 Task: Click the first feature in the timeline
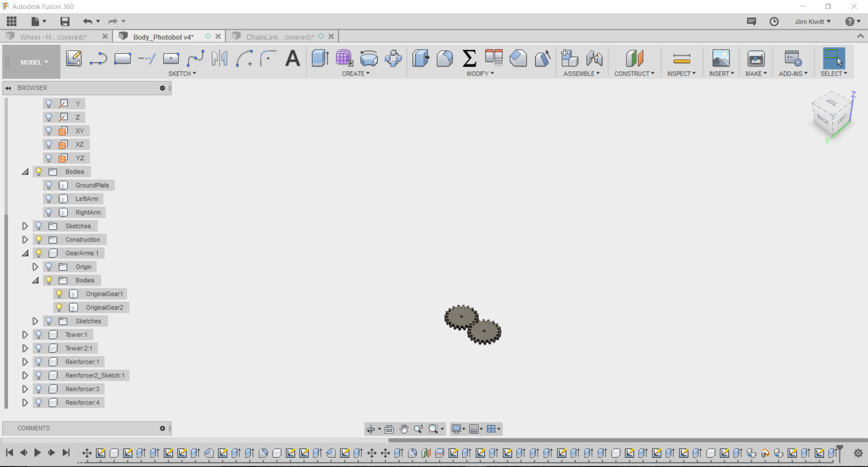click(x=87, y=453)
